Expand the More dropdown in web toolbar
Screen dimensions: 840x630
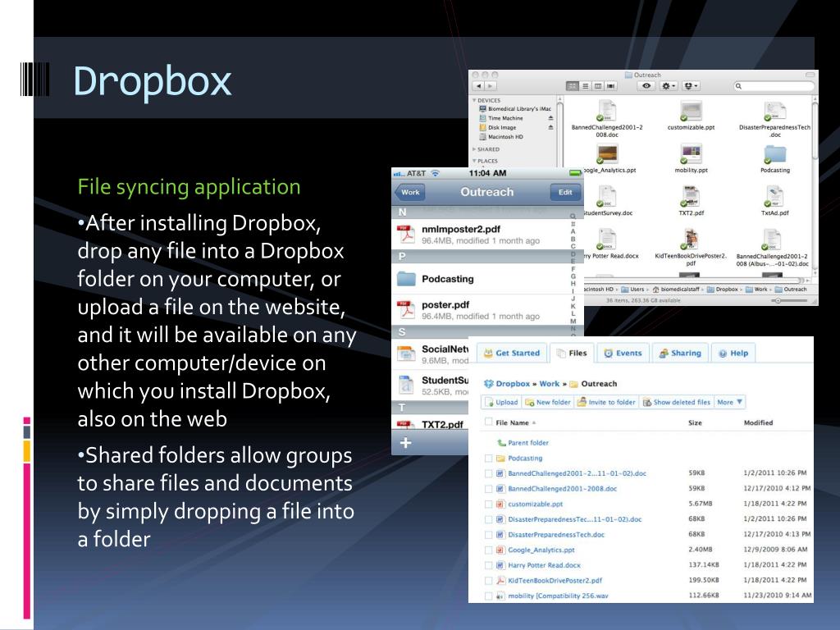point(730,403)
